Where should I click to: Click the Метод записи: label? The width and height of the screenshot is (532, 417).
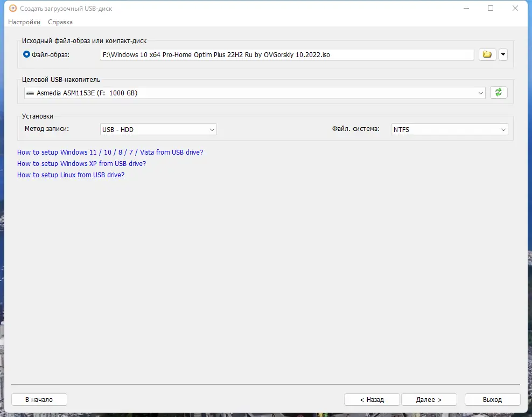47,129
